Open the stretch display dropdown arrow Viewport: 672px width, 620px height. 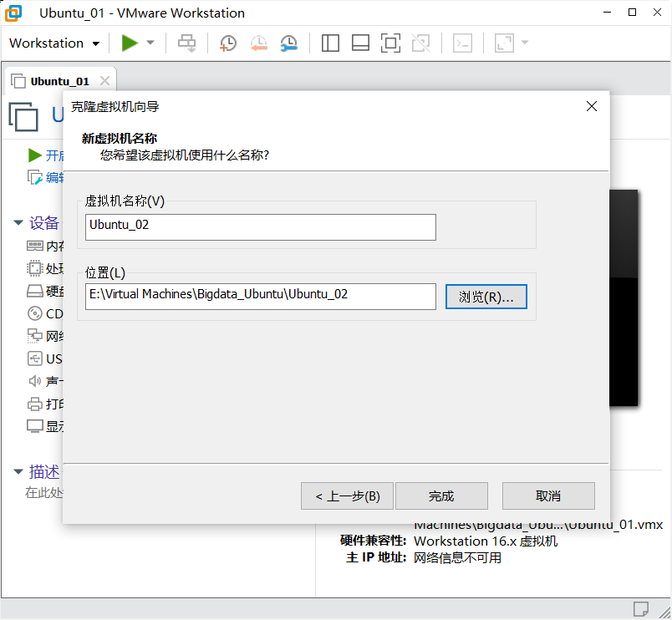point(525,43)
